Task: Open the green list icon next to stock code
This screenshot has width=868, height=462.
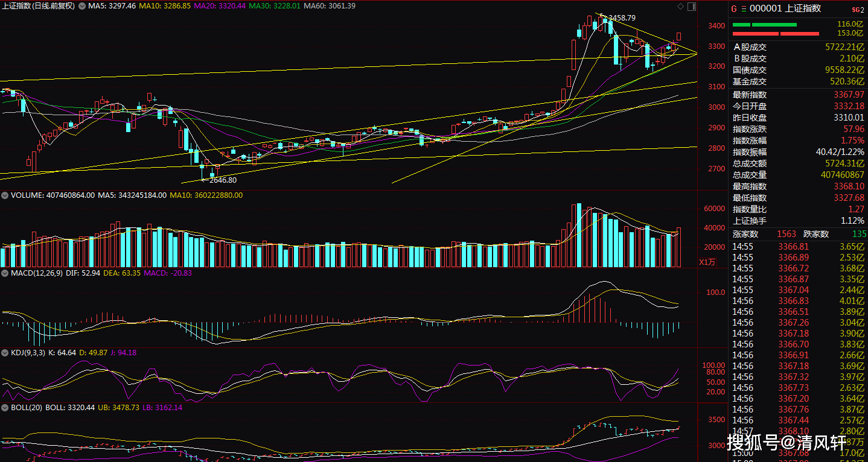Action: pyautogui.click(x=744, y=8)
